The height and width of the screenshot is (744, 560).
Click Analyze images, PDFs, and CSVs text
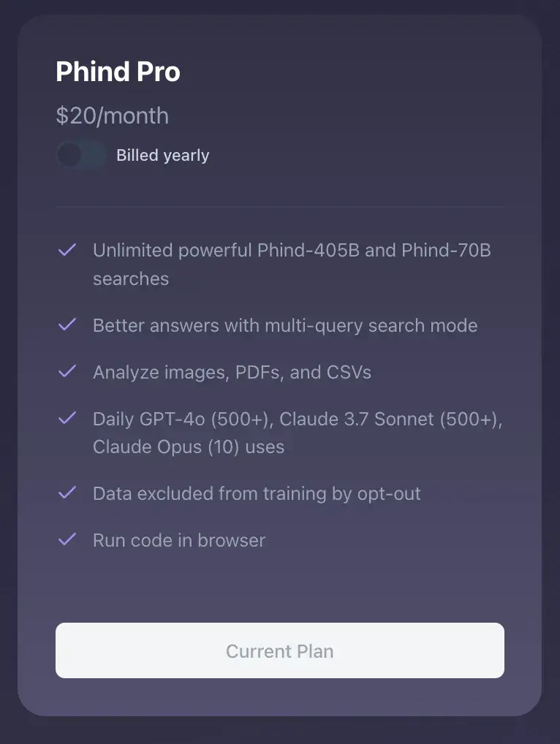point(232,373)
